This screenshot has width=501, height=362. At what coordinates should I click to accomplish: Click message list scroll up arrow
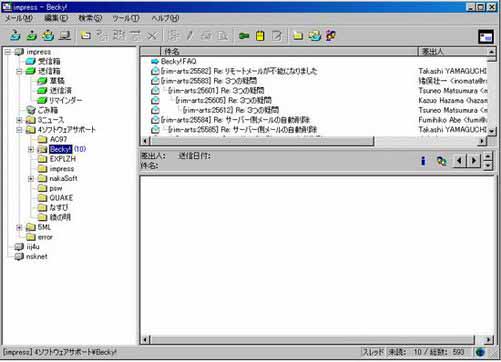pyautogui.click(x=491, y=52)
